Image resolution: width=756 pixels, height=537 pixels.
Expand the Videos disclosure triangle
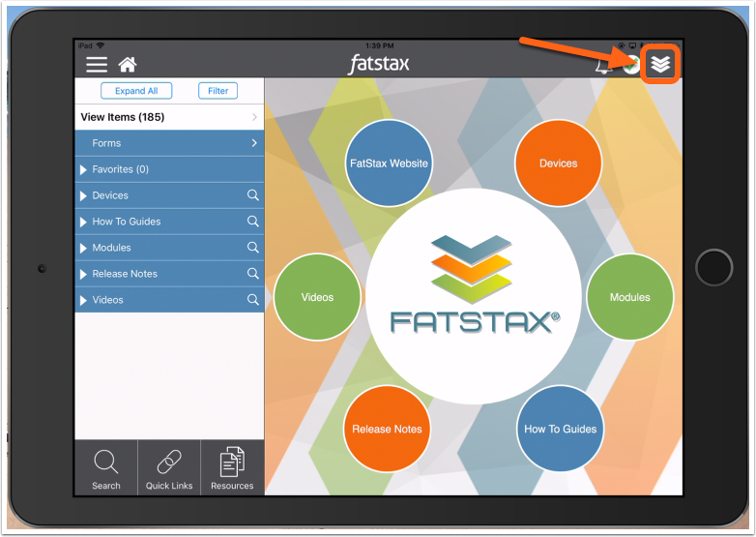[x=83, y=300]
